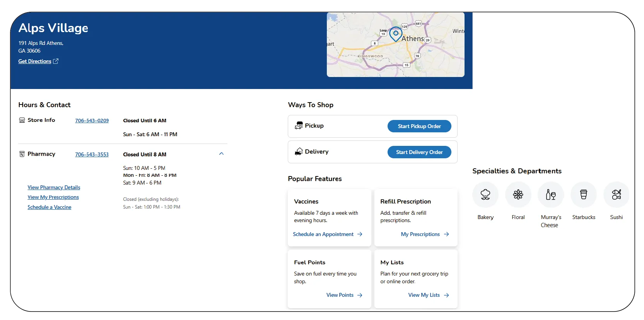The width and height of the screenshot is (644, 320).
Task: Open the Floral department icon
Action: [518, 195]
